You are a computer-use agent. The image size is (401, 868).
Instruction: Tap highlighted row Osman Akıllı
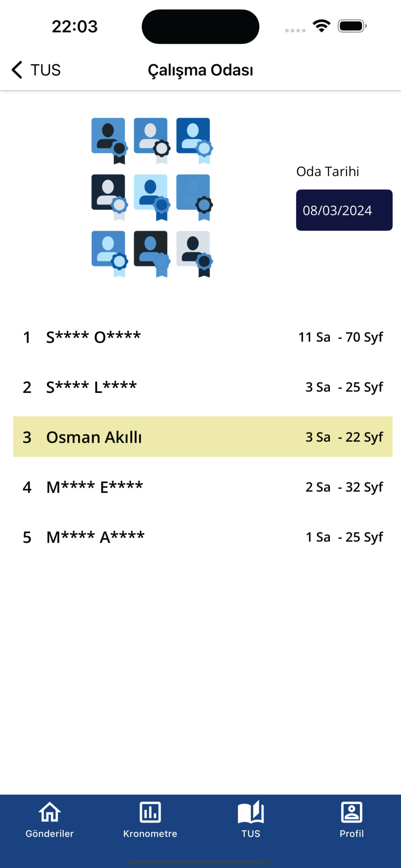pyautogui.click(x=203, y=437)
